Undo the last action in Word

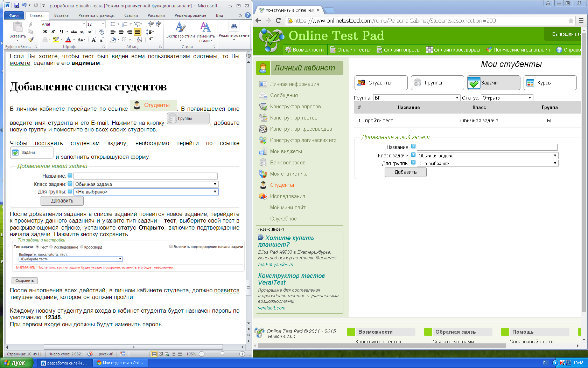pyautogui.click(x=24, y=6)
